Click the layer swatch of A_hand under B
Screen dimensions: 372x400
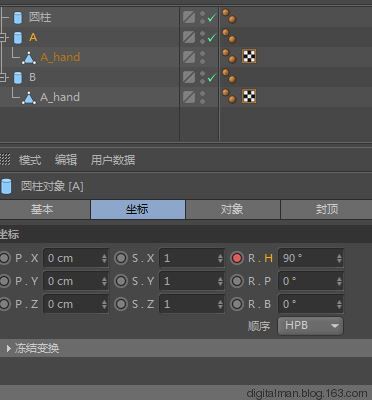click(x=189, y=97)
